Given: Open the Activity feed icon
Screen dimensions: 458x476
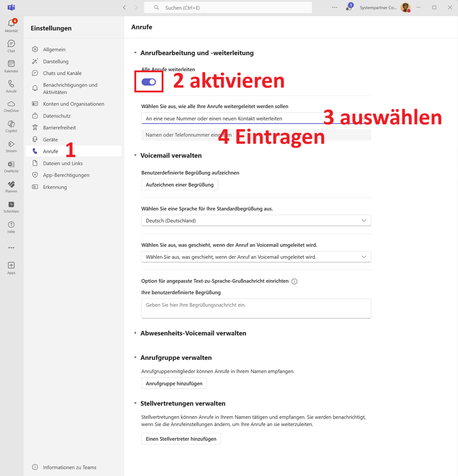Looking at the screenshot, I should coord(11,25).
